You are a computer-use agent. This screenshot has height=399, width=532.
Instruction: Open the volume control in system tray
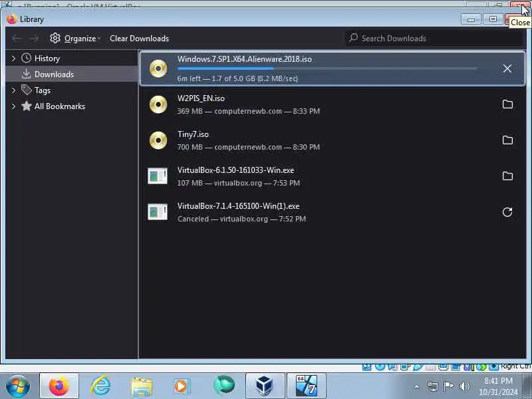[x=464, y=386]
